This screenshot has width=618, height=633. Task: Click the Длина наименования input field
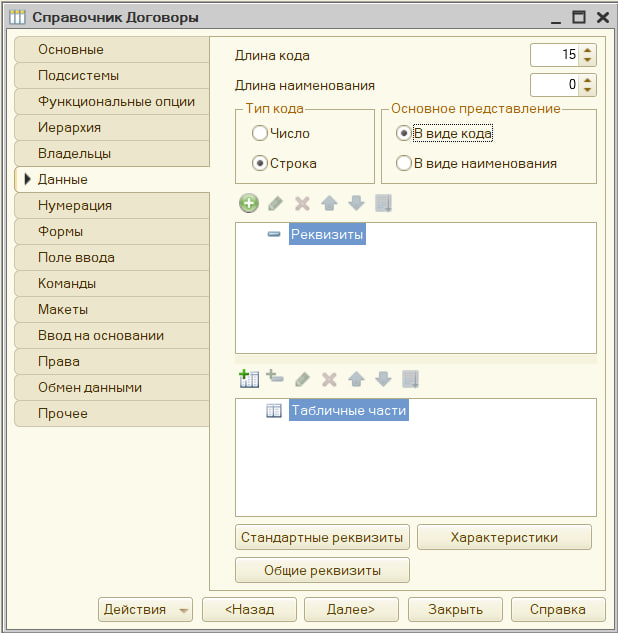(x=555, y=85)
